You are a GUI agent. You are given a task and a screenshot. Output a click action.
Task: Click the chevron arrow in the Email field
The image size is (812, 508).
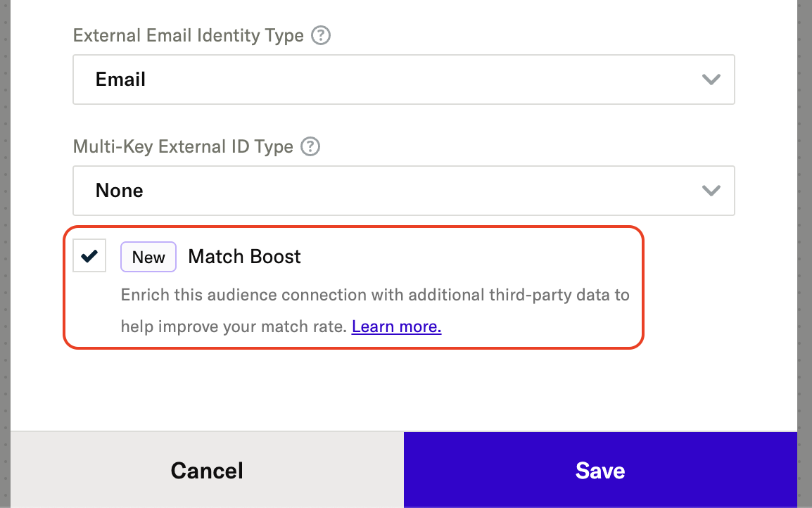711,80
